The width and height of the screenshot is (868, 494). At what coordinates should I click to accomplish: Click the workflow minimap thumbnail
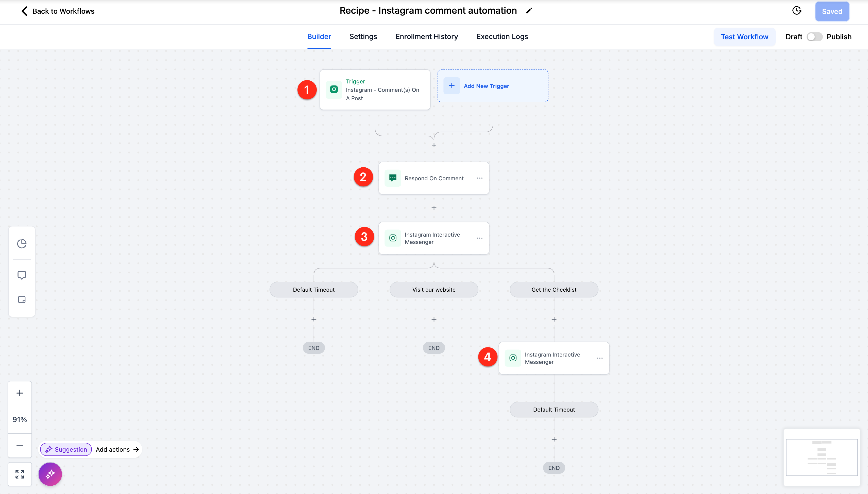click(822, 457)
